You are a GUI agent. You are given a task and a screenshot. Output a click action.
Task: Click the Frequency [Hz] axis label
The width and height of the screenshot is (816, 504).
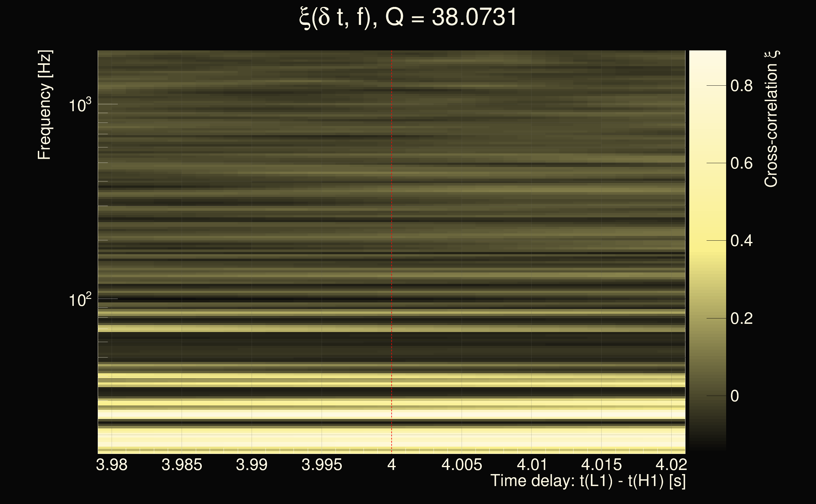pos(44,105)
